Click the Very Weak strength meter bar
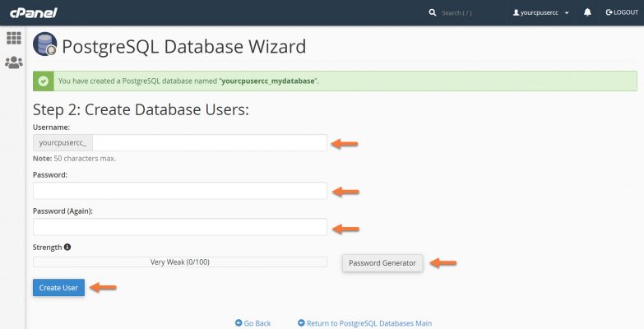The height and width of the screenshot is (329, 644). (180, 262)
